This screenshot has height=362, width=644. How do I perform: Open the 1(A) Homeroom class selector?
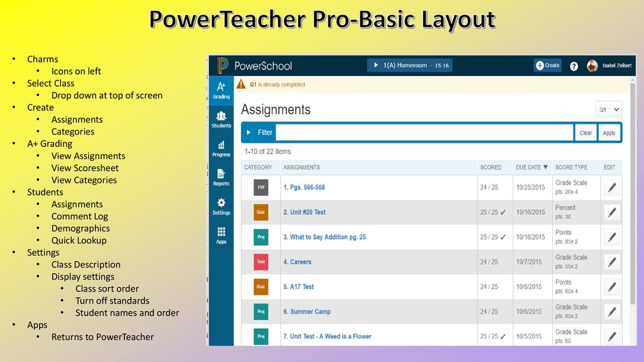409,65
